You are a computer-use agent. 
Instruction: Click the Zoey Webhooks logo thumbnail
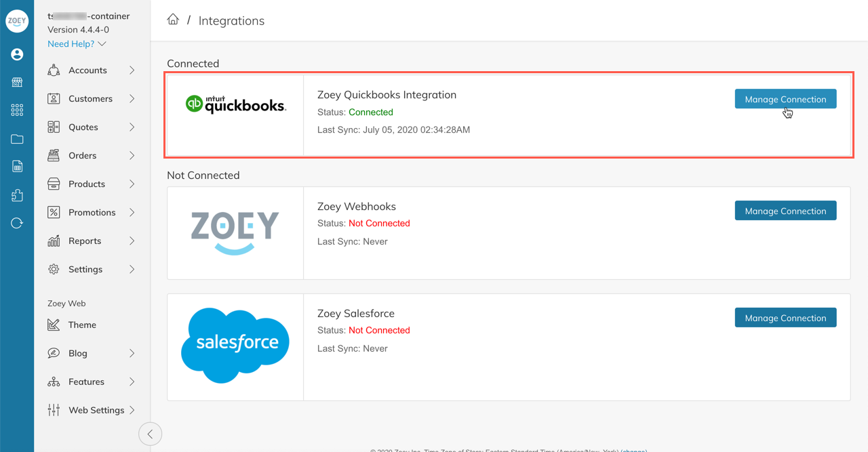coord(235,233)
